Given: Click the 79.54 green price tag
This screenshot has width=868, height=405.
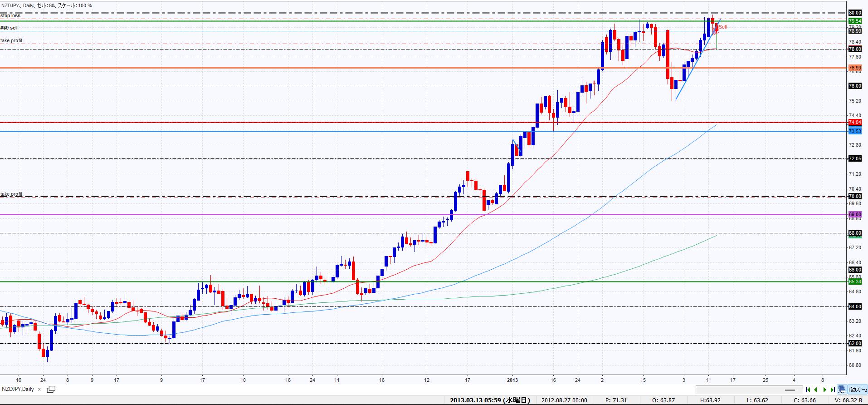Looking at the screenshot, I should point(854,21).
